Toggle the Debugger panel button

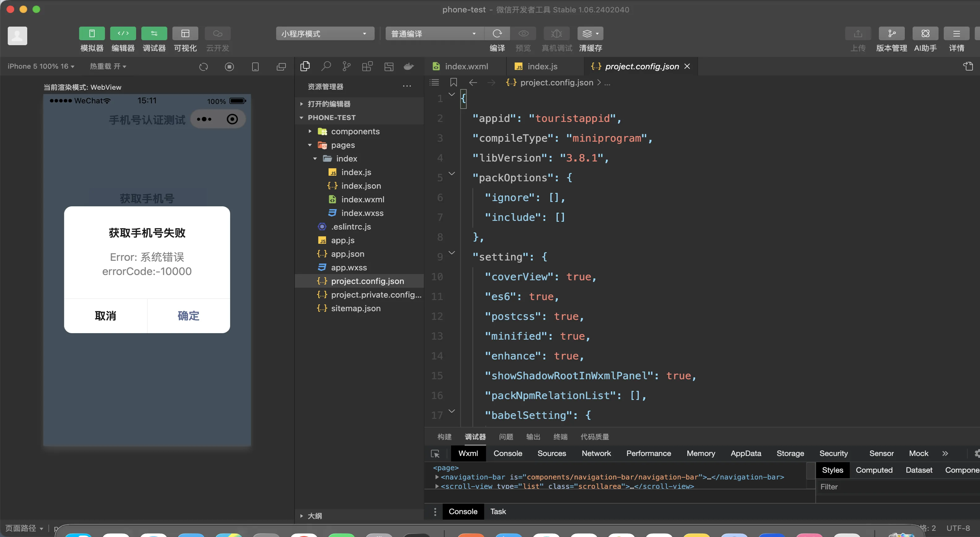point(154,33)
